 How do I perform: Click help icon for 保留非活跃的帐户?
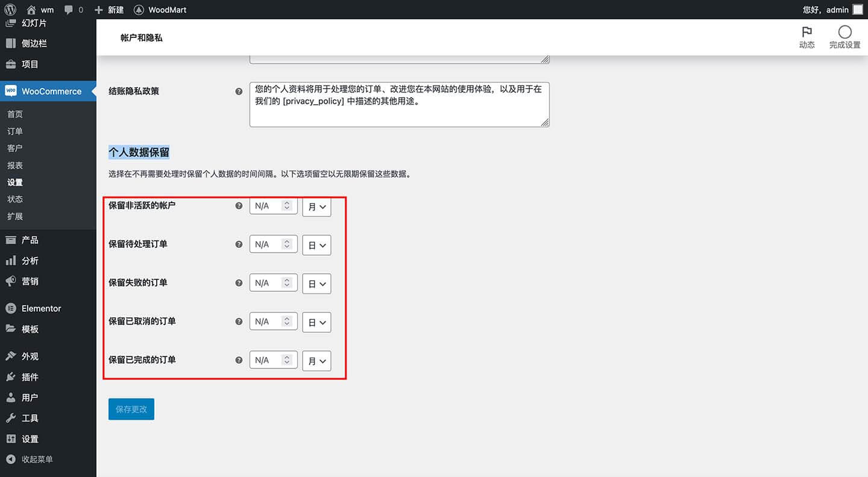[x=239, y=206]
